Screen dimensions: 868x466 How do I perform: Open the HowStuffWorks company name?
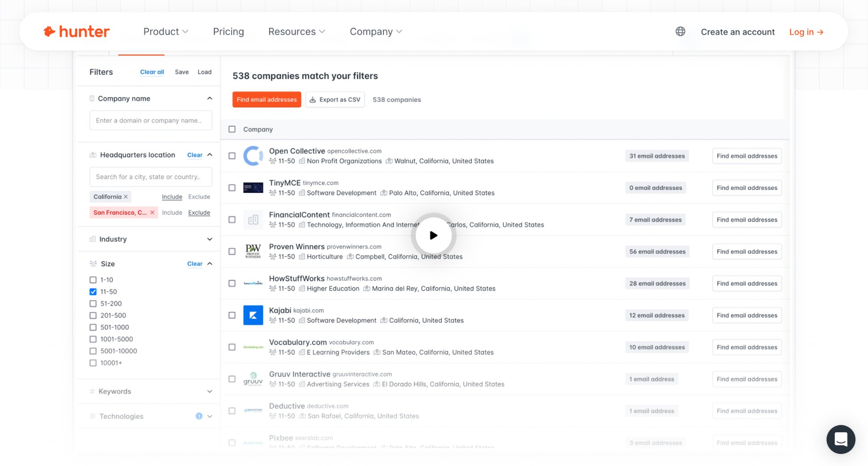296,278
